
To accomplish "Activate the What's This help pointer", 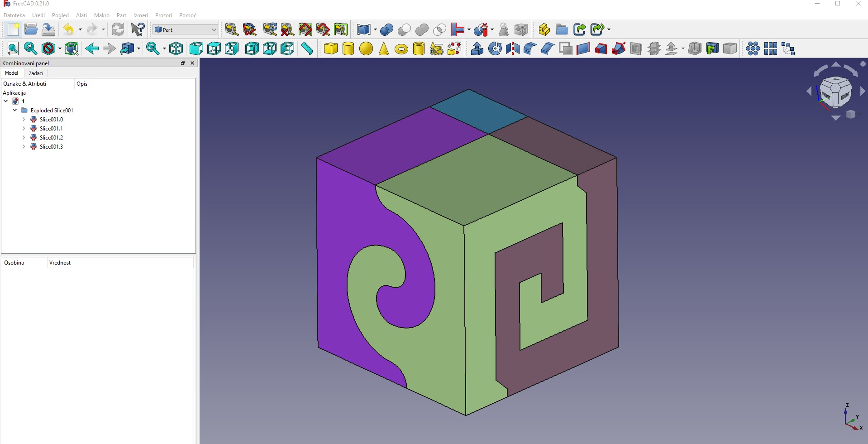I will (138, 29).
